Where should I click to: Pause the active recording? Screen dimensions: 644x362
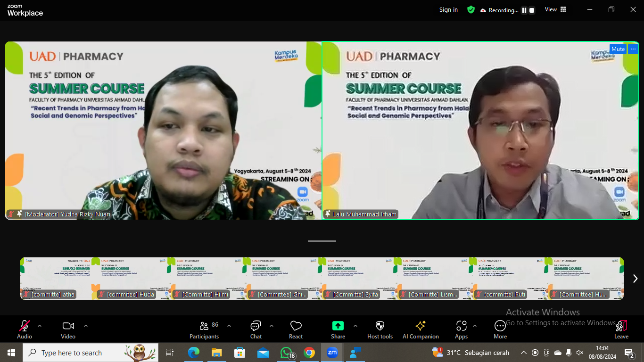[524, 9]
